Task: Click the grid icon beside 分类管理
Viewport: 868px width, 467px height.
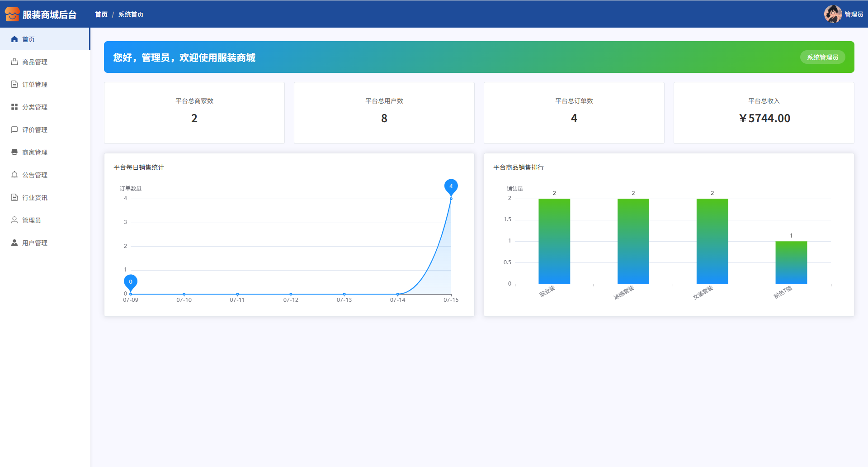Action: tap(14, 107)
